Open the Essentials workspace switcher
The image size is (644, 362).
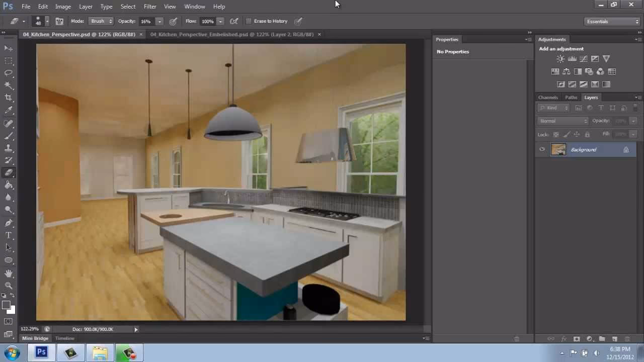(611, 21)
